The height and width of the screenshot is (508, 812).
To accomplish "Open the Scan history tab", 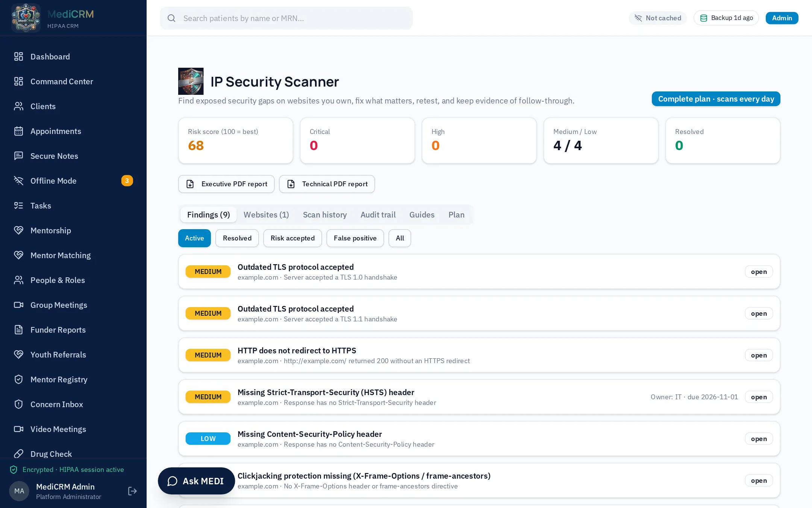I will point(325,215).
